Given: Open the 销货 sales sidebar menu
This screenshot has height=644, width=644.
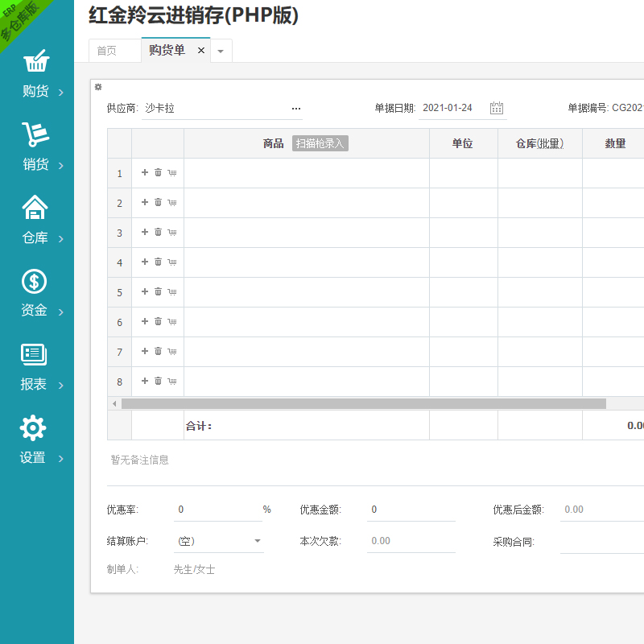Looking at the screenshot, I should pyautogui.click(x=36, y=148).
